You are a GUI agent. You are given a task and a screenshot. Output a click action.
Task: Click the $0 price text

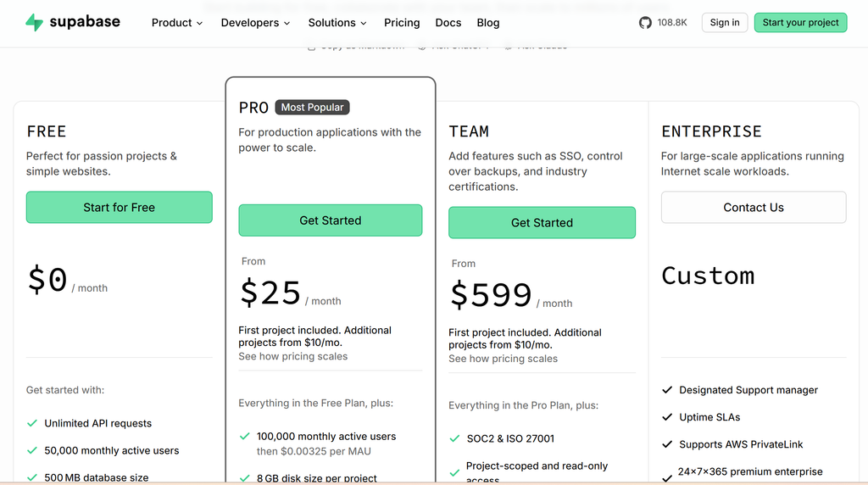point(47,279)
